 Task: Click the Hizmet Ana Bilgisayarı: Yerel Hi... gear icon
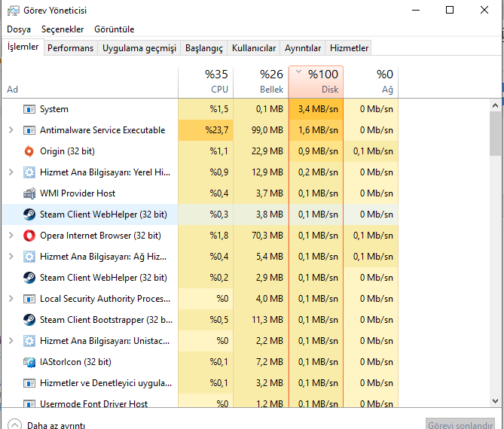coord(29,172)
